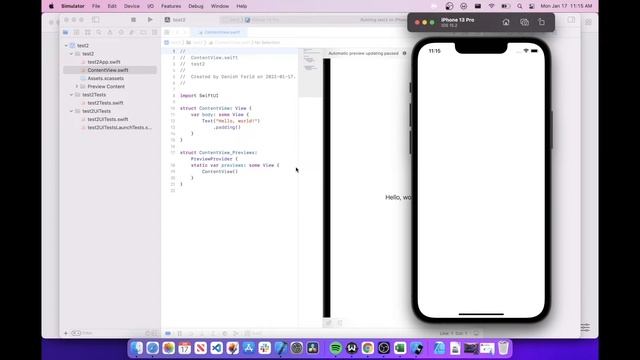Open the I/O menu
Screen dimensions: 640x360
click(150, 6)
